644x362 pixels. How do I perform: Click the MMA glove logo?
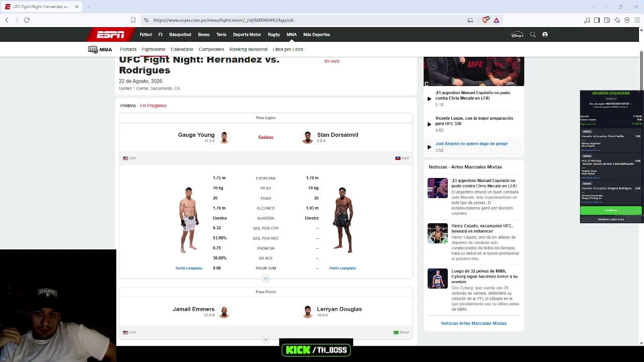click(x=100, y=49)
